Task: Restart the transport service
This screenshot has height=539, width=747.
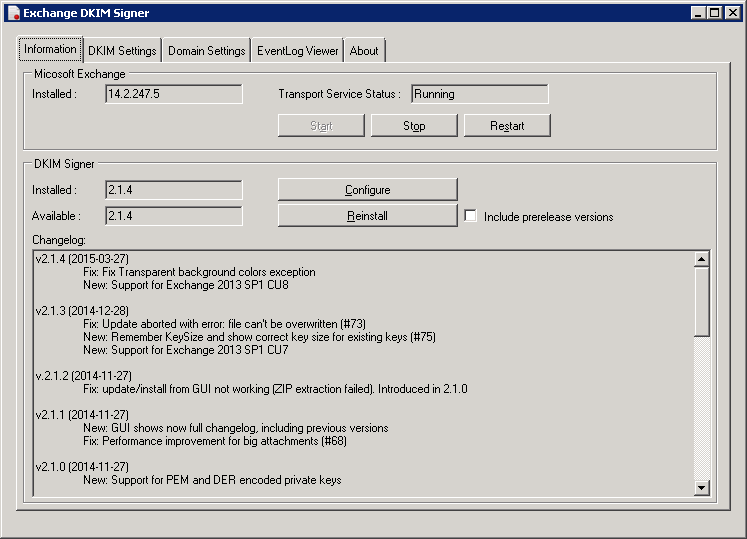Action: (507, 126)
